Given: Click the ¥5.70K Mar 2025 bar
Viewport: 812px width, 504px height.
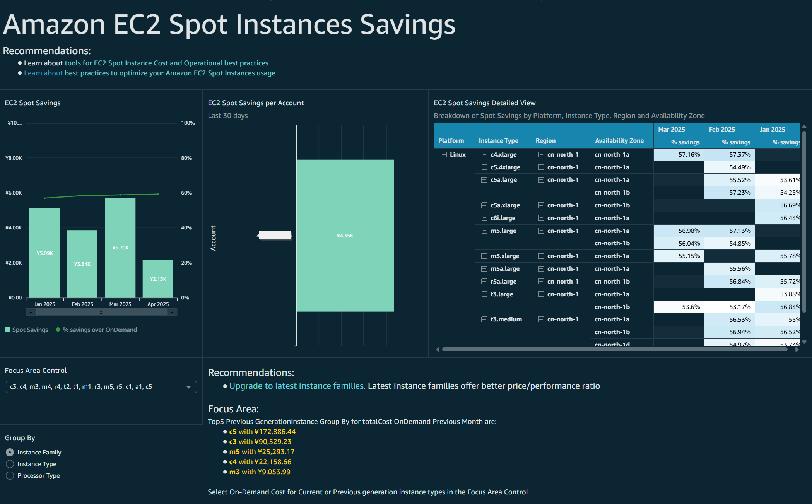Looking at the screenshot, I should [120, 248].
